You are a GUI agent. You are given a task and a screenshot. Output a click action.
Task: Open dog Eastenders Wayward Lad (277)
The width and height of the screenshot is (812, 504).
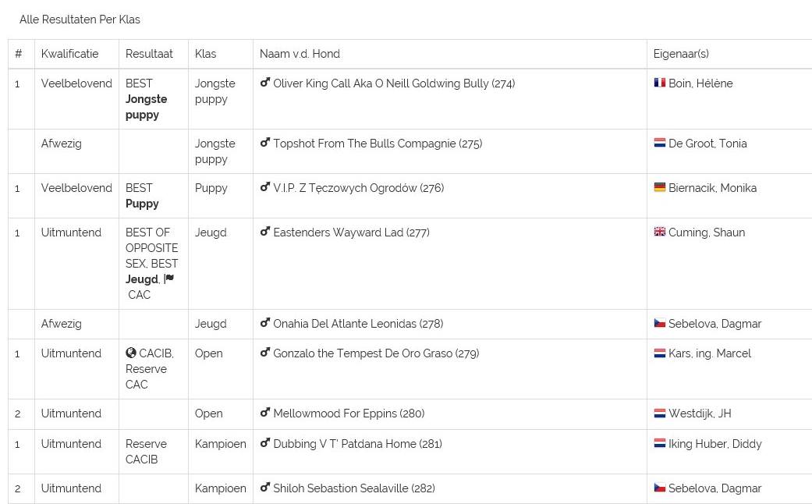coord(351,232)
